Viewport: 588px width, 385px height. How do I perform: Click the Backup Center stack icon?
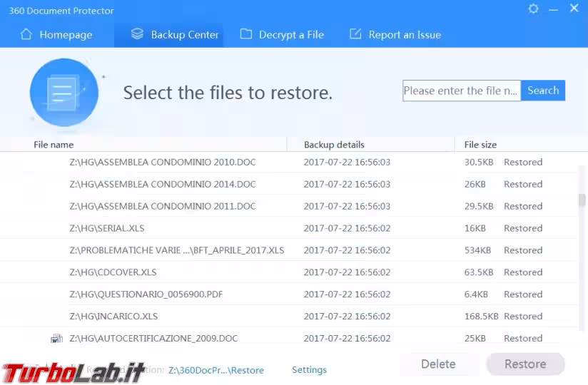pos(137,34)
